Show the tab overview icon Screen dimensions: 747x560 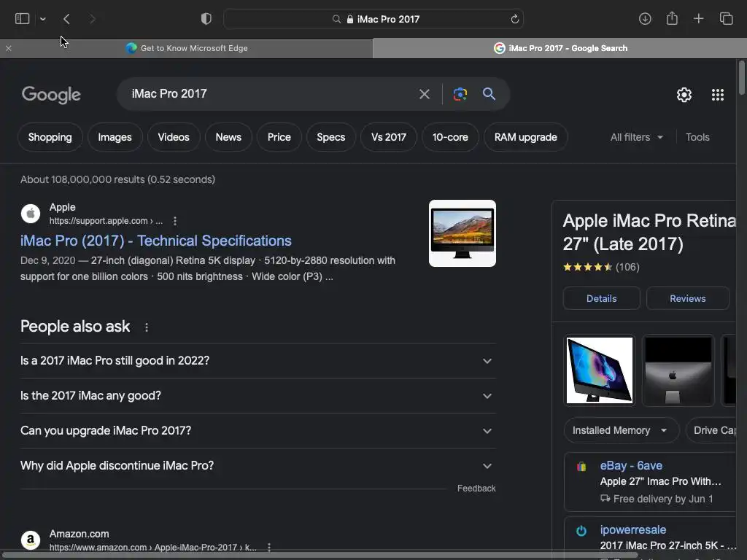coord(726,18)
